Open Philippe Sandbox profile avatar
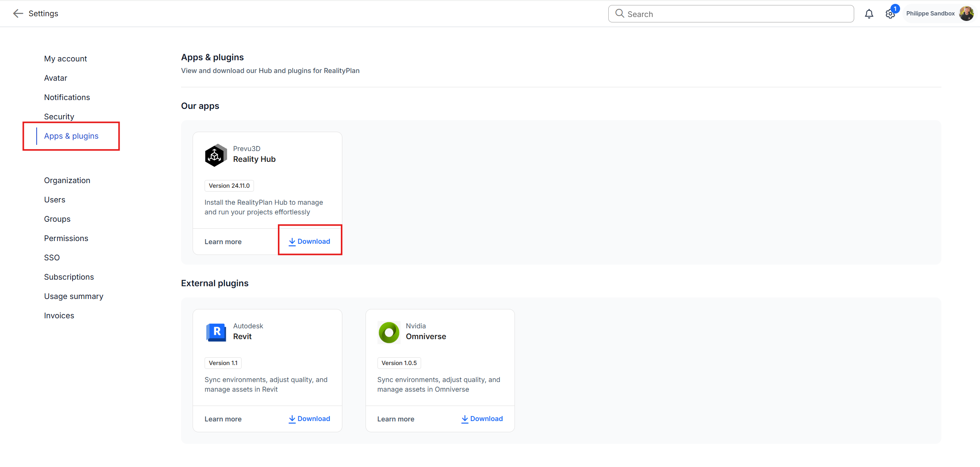Image resolution: width=980 pixels, height=467 pixels. pos(966,14)
